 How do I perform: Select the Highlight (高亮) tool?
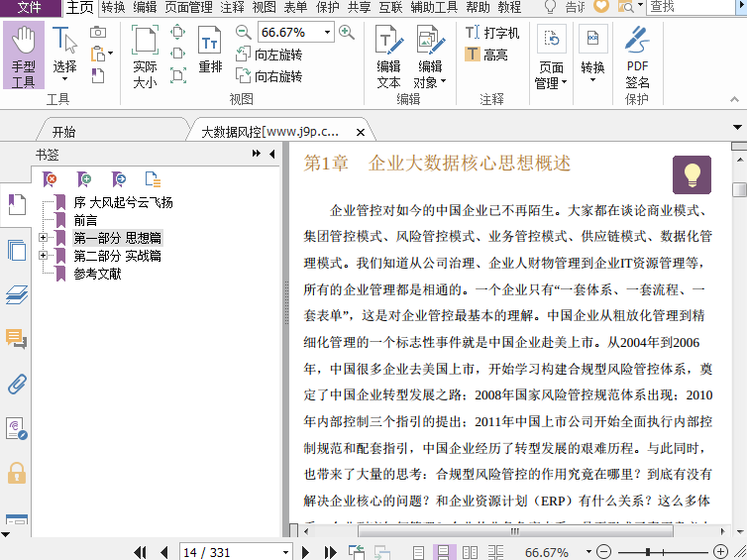pos(485,55)
